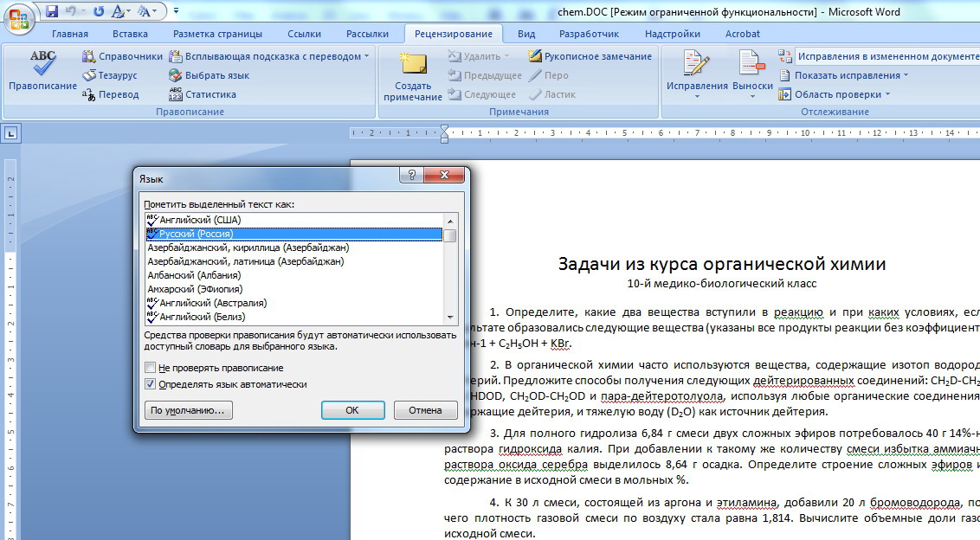Open the Рассылки tab

367,34
